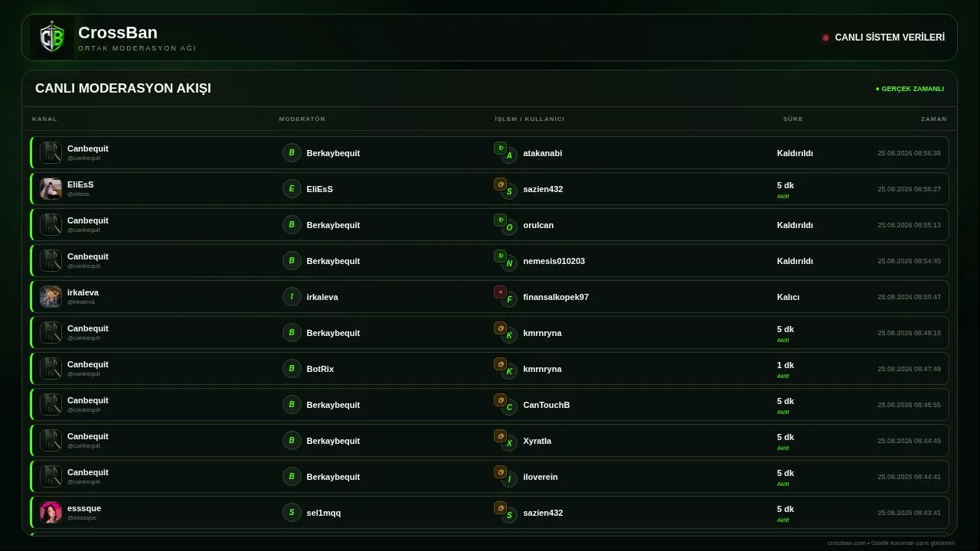This screenshot has width=980, height=551.
Task: Click the moderator badge for BotRix
Action: [292, 368]
